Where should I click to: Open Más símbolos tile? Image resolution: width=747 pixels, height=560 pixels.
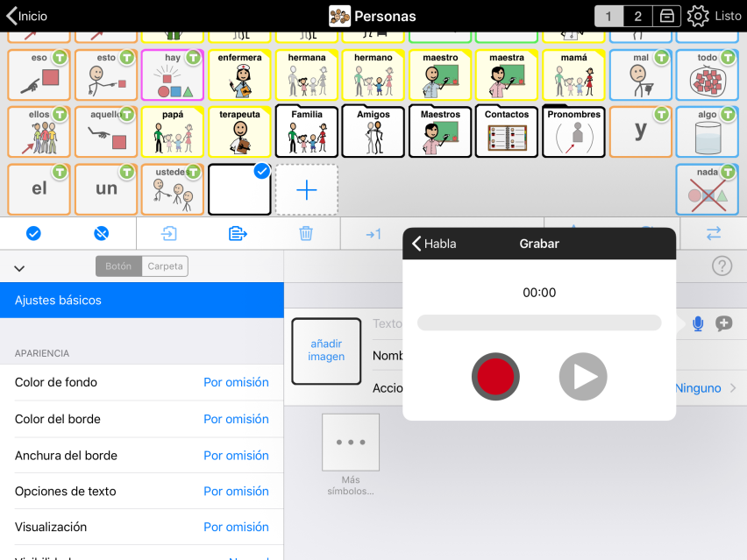pyautogui.click(x=351, y=443)
